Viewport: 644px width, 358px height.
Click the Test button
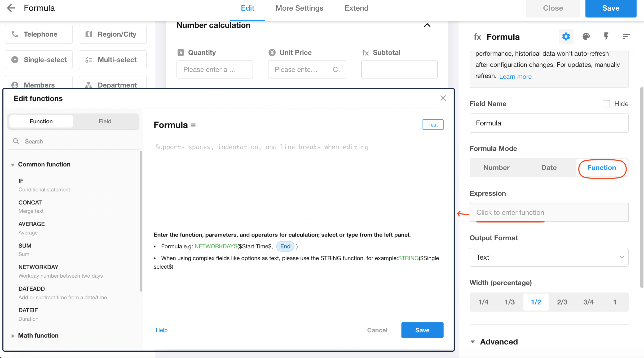pyautogui.click(x=433, y=125)
